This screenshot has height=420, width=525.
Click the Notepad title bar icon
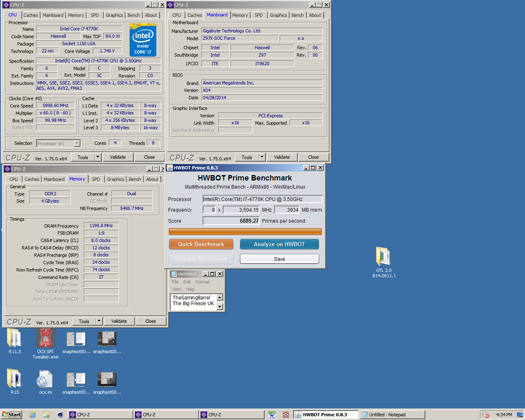point(174,274)
